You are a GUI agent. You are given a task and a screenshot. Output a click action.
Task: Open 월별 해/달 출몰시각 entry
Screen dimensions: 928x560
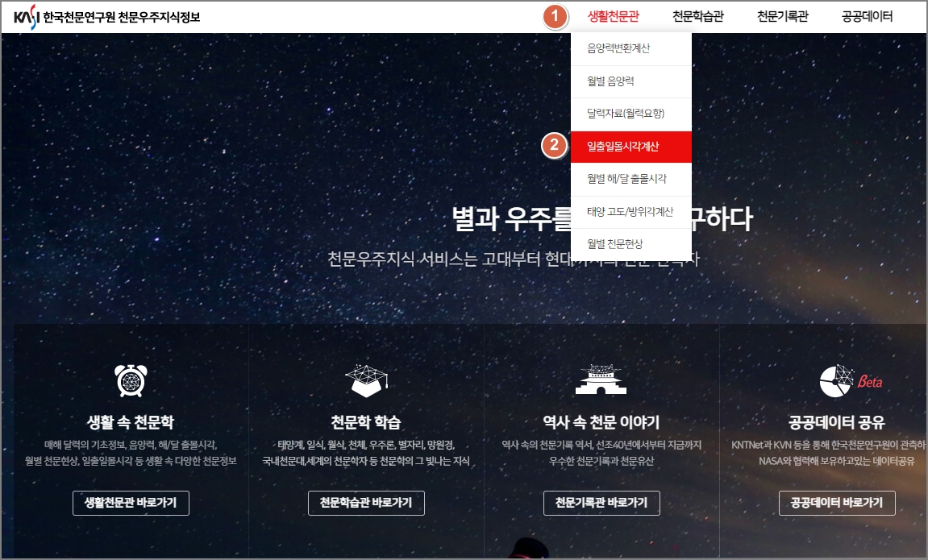point(631,179)
